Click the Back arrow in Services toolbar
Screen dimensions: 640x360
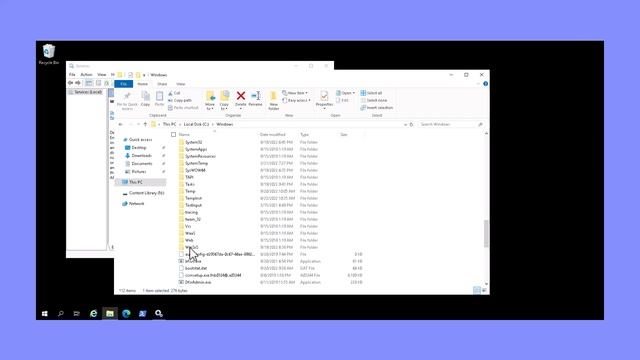click(71, 83)
